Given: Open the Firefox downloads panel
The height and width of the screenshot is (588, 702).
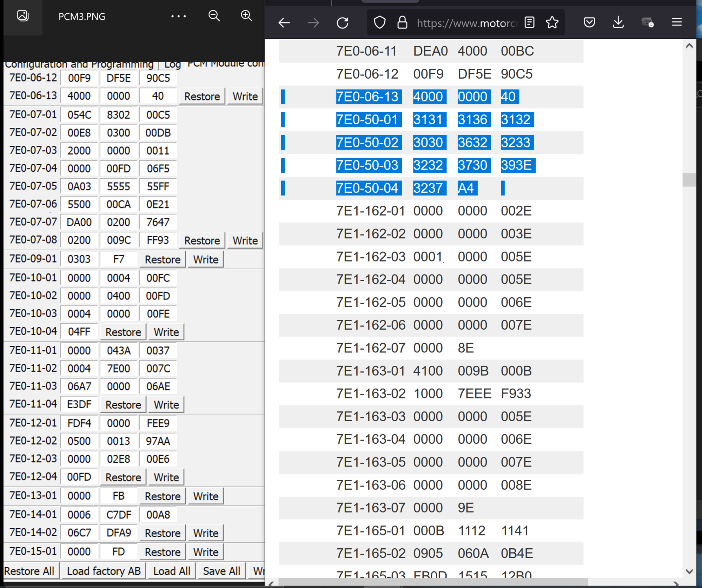Looking at the screenshot, I should coord(618,22).
